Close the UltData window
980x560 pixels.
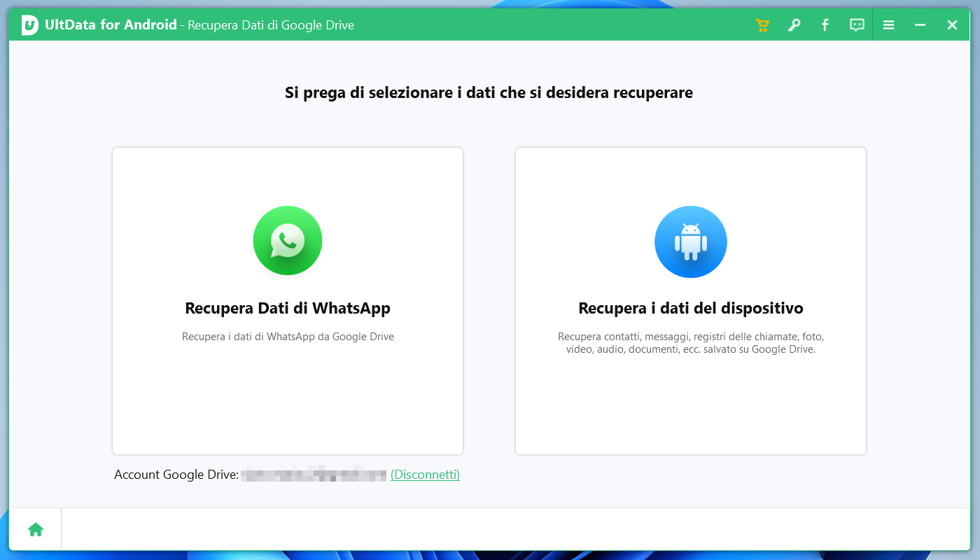[x=952, y=25]
